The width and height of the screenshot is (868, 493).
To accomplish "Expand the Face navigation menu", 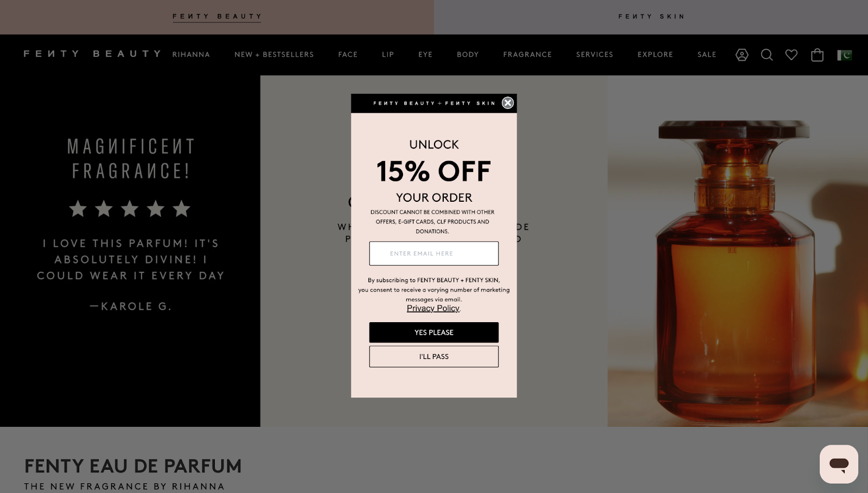I will pos(348,55).
